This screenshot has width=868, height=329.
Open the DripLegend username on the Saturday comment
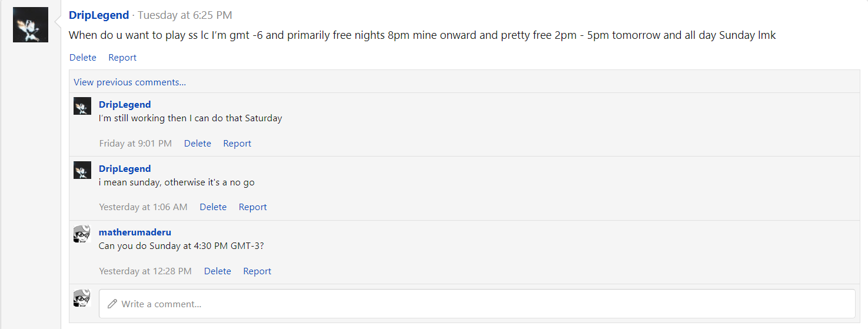[x=125, y=105]
